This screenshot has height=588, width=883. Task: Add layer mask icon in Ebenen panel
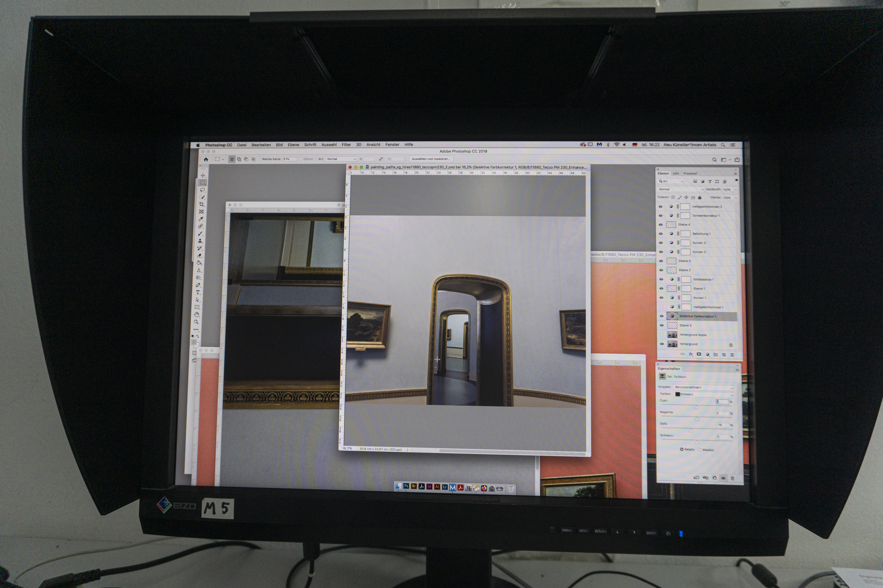699,354
